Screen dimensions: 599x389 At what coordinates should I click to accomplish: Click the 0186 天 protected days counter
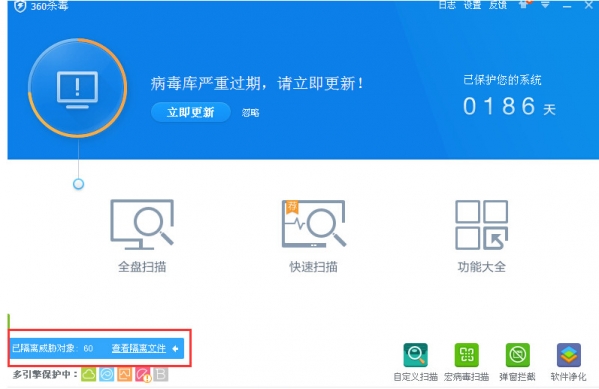pyautogui.click(x=509, y=106)
